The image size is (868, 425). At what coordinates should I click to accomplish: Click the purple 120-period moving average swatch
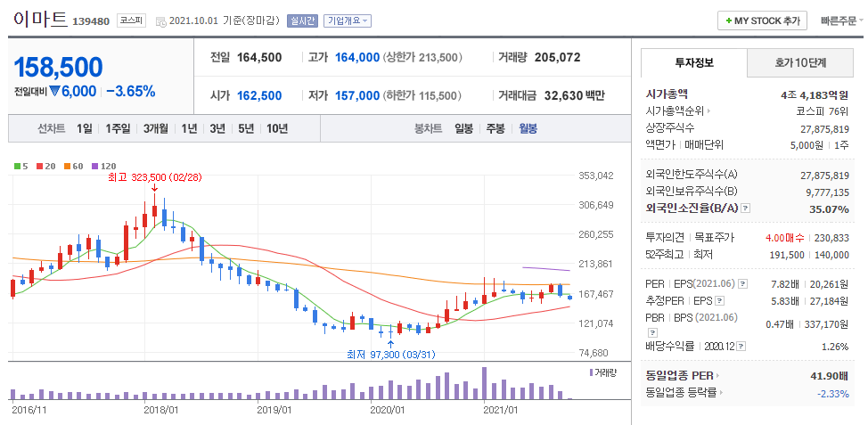pyautogui.click(x=94, y=166)
